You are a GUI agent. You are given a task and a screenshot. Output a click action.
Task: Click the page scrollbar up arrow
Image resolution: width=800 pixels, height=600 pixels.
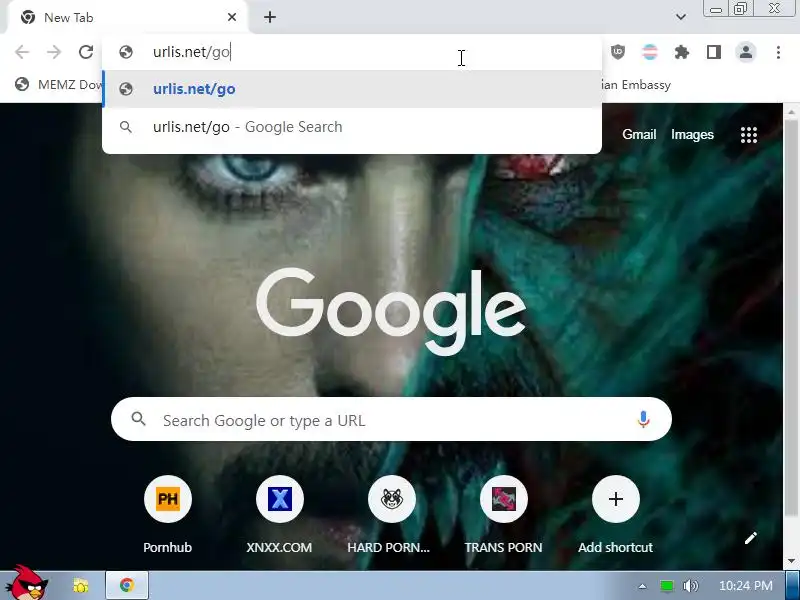coord(791,111)
